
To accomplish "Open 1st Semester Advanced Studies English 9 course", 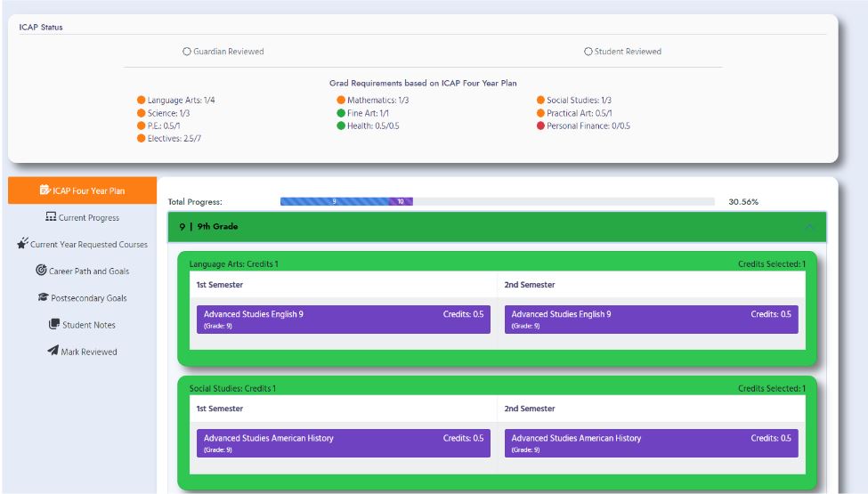I will point(343,319).
